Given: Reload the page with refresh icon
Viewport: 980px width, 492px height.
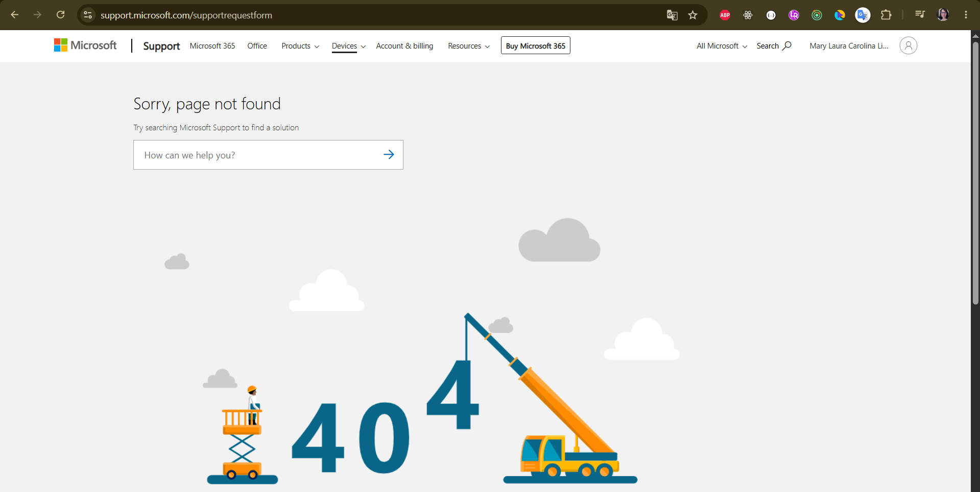Looking at the screenshot, I should point(60,15).
